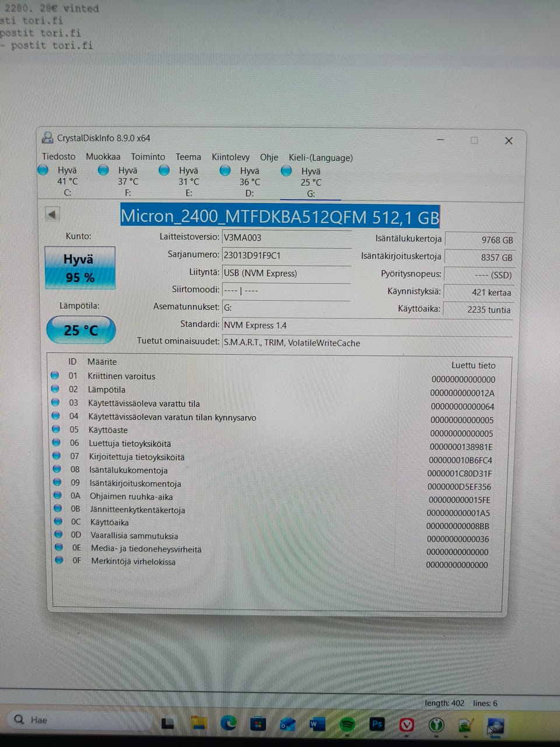Click the status orb for Kriittinen varoitus
Viewport: 560px width, 747px height.
click(x=55, y=375)
